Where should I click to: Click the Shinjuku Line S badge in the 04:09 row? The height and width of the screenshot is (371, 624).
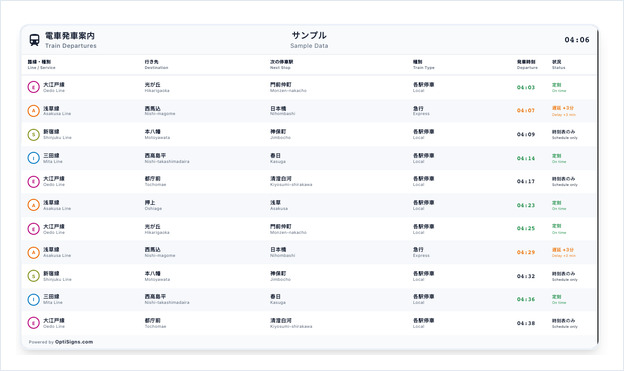33,135
